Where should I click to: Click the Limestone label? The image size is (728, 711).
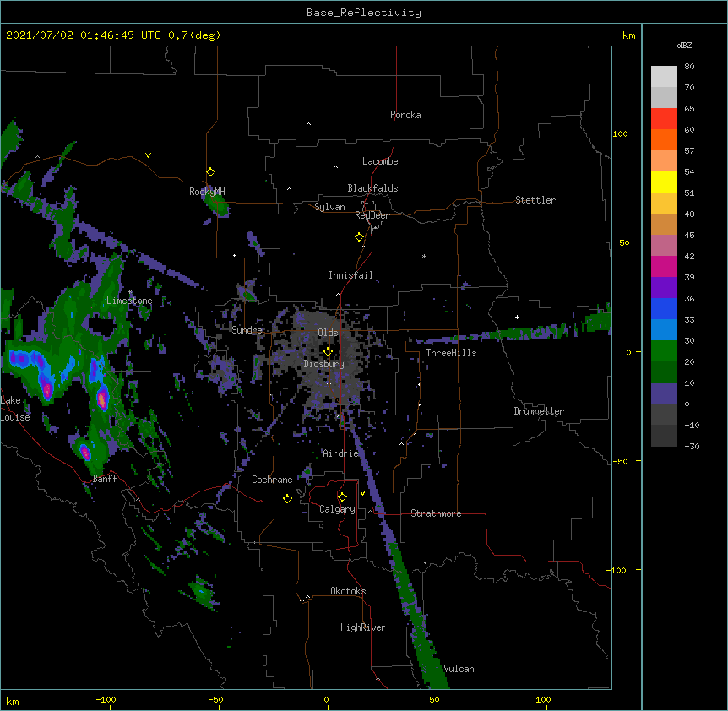tap(129, 301)
